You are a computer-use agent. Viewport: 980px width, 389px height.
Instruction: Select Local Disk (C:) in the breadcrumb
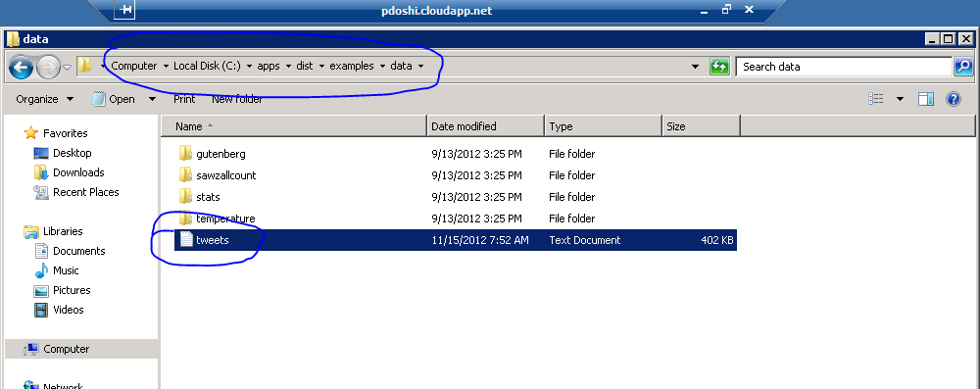pos(207,66)
